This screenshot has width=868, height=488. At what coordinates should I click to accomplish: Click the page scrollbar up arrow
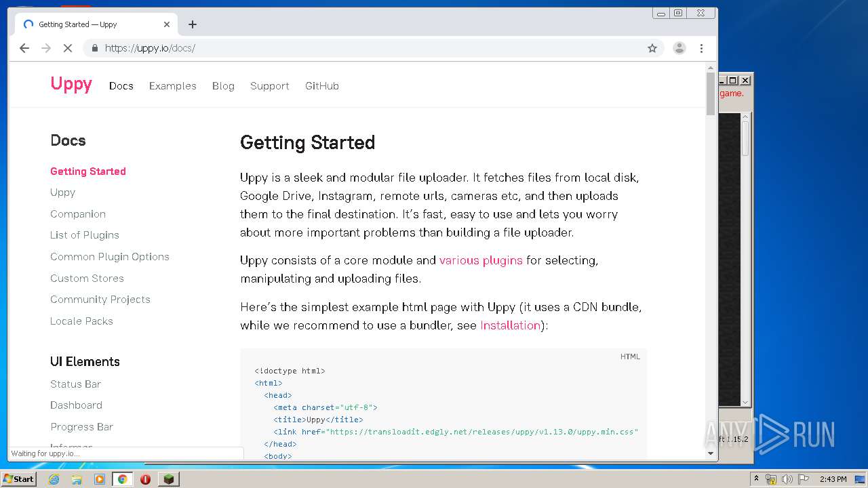711,68
